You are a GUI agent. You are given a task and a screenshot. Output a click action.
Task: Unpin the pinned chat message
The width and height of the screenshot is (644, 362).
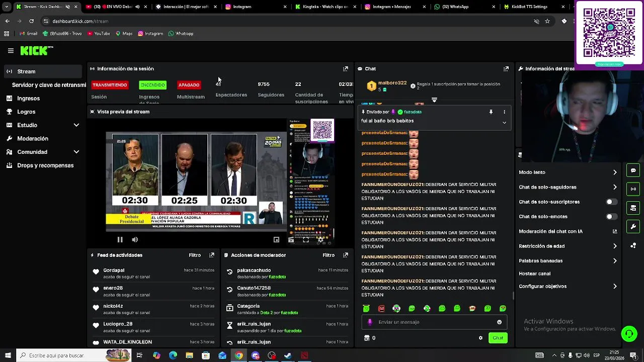coord(491,112)
